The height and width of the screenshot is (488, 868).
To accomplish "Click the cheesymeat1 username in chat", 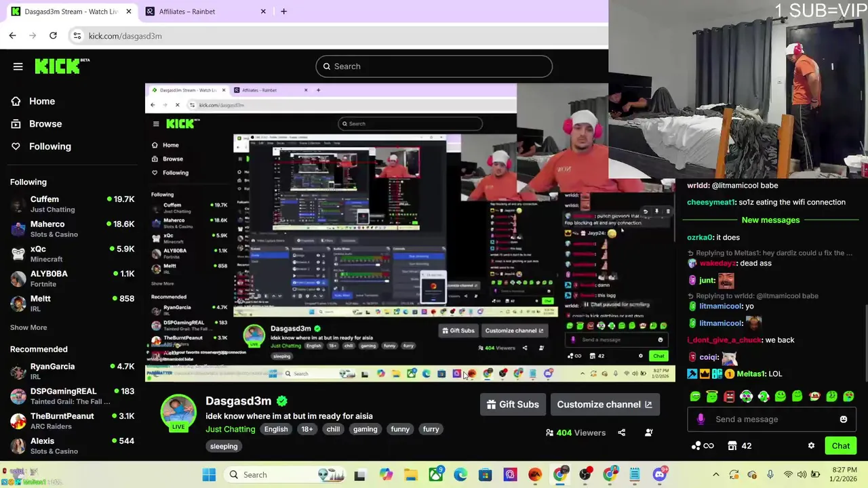I will click(710, 202).
